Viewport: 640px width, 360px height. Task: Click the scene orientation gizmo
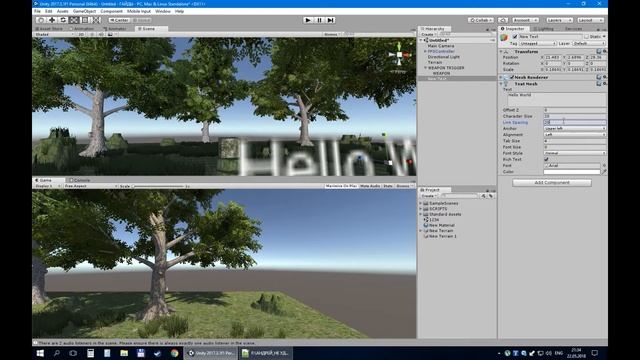coord(399,55)
